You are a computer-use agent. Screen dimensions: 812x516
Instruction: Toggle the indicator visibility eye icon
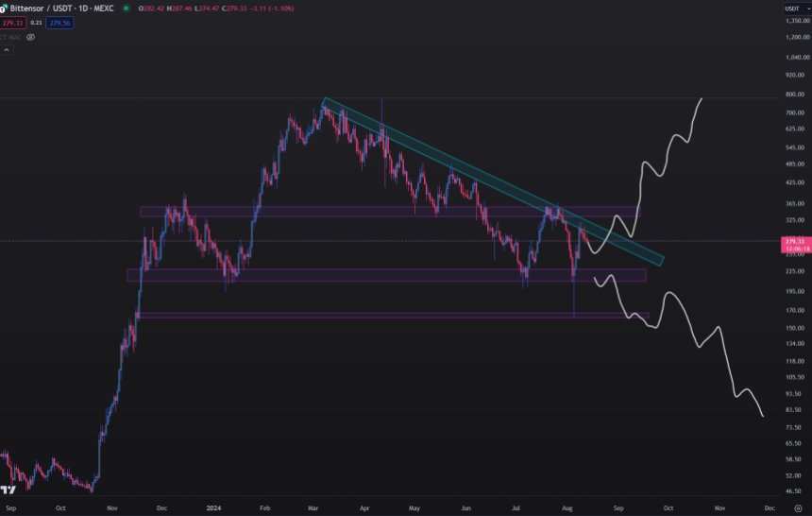point(30,37)
